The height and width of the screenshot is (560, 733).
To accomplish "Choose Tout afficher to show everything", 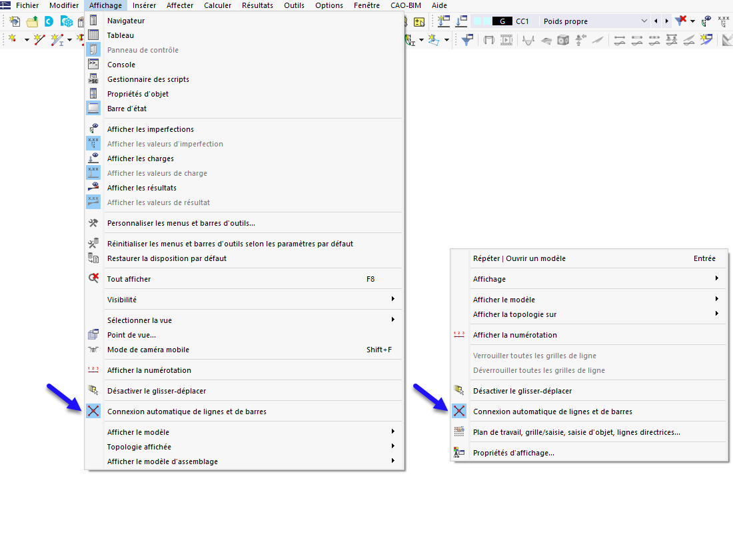I will 131,279.
